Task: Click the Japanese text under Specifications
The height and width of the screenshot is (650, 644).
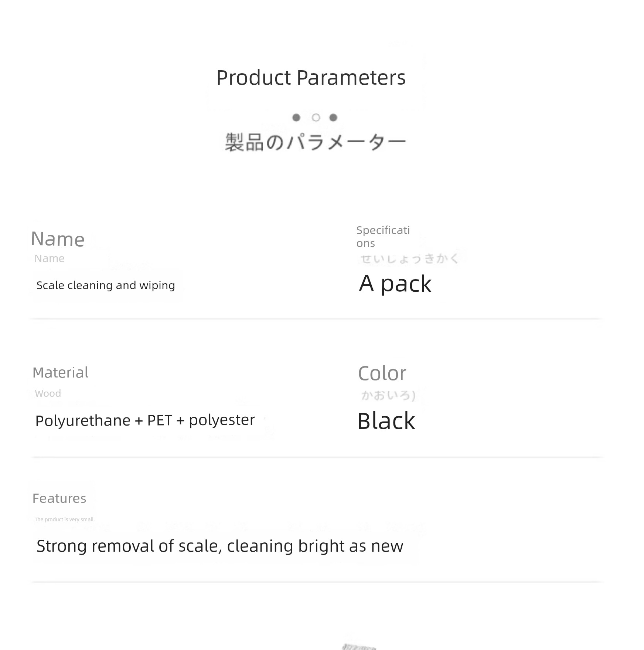Action: [x=409, y=259]
